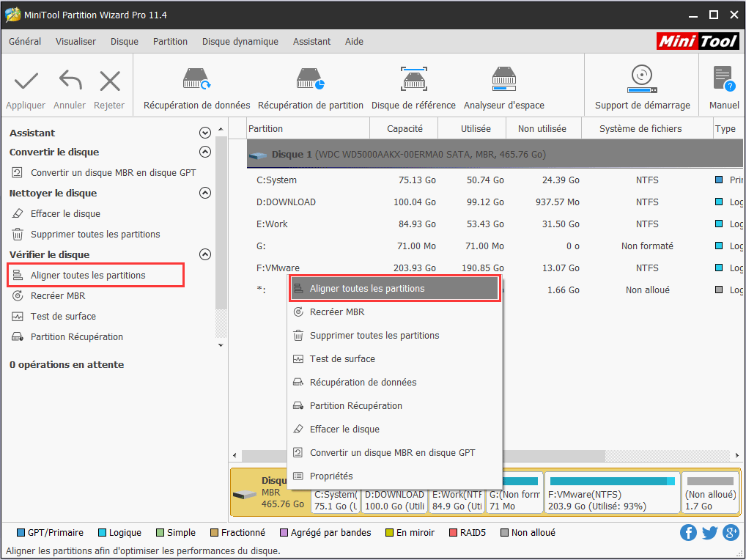Open the Disque menu
746x560 pixels.
(125, 41)
